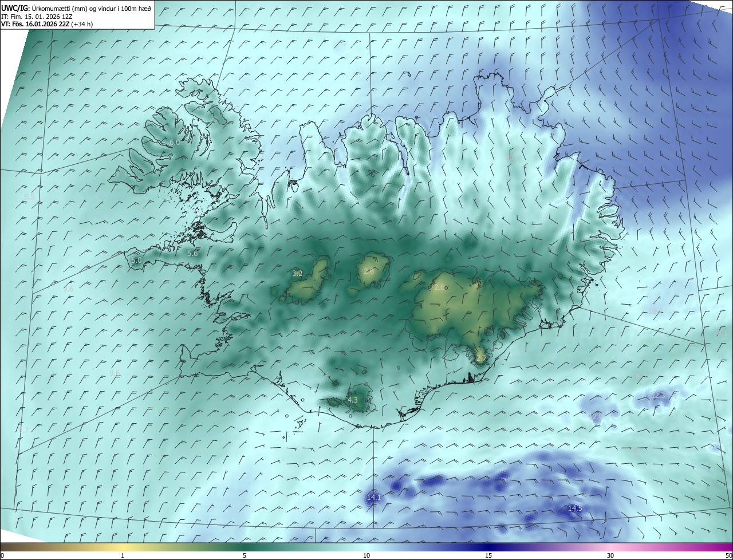Click the 1 tick on the color scale
The width and height of the screenshot is (733, 560).
pos(123,555)
